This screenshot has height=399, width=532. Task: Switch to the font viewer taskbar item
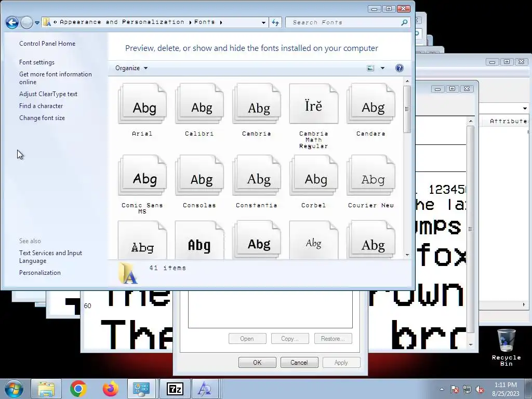click(x=205, y=389)
